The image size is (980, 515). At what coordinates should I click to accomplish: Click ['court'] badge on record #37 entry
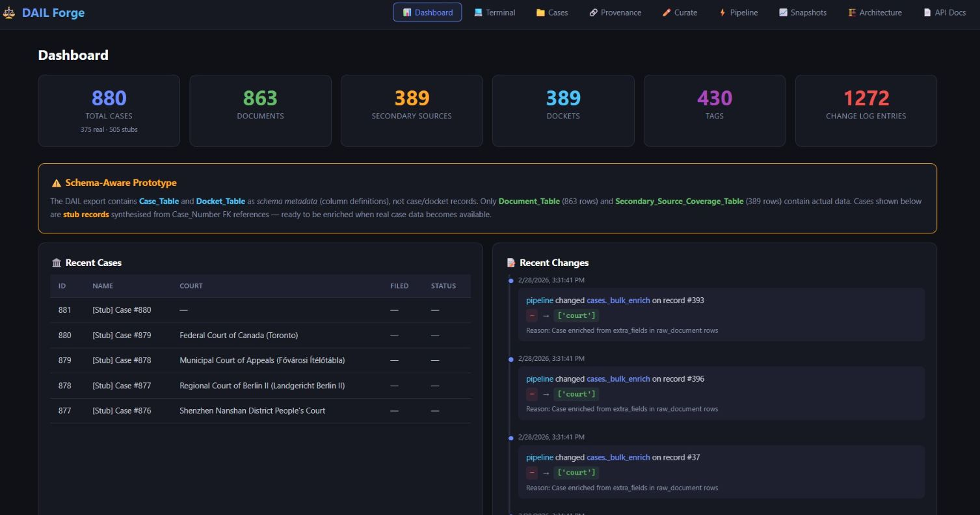pos(576,473)
